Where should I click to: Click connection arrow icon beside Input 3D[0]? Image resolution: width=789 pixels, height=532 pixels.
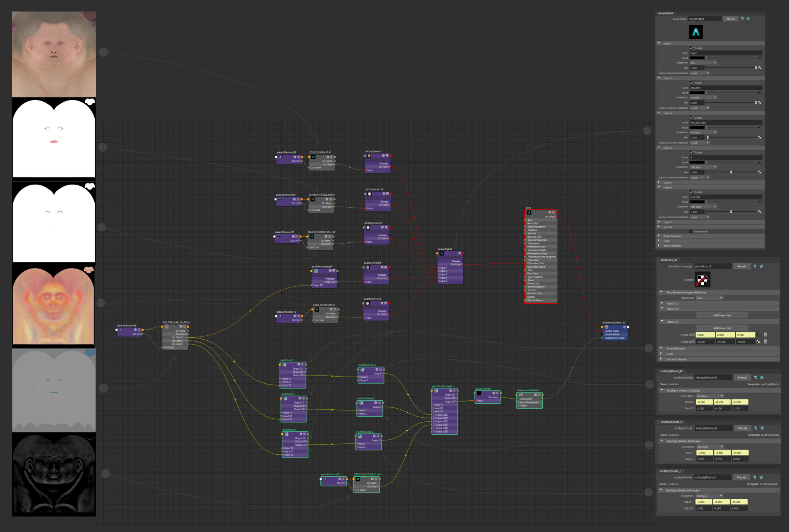pos(758,335)
